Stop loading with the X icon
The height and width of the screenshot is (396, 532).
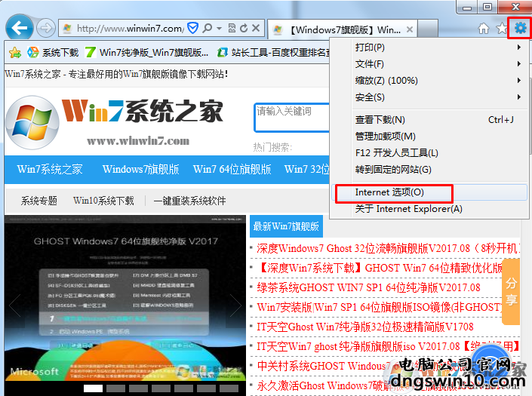256,28
